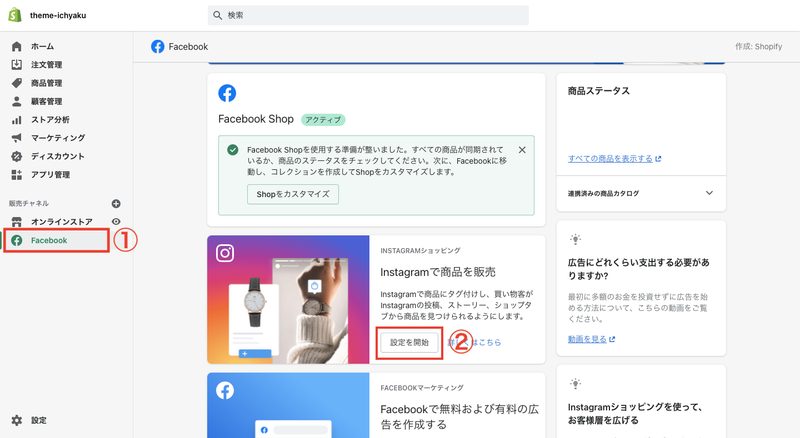Viewport: 800px width, 438px height.
Task: Click the FACEBOOKマーケティング label
Action: click(x=422, y=388)
